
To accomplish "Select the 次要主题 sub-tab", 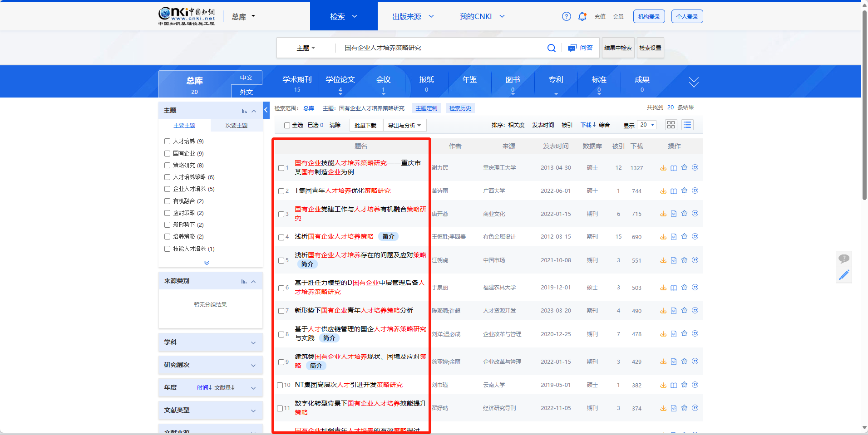I will pos(237,126).
